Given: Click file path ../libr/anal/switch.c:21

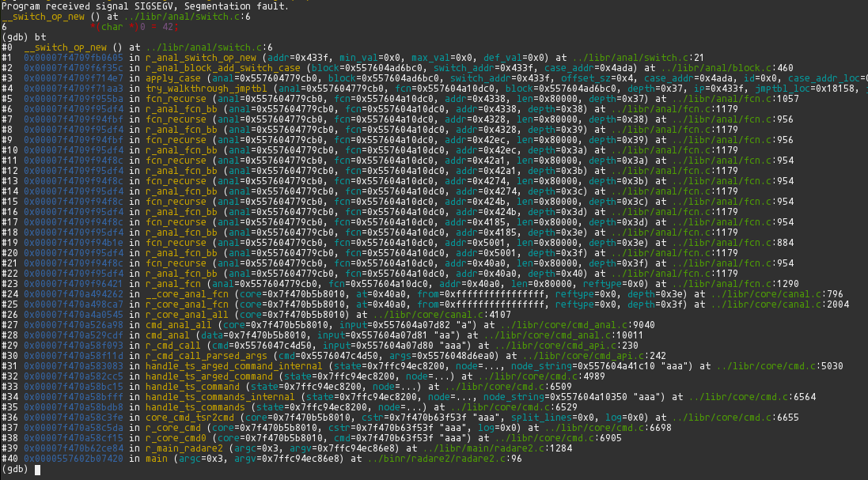Looking at the screenshot, I should [x=639, y=58].
